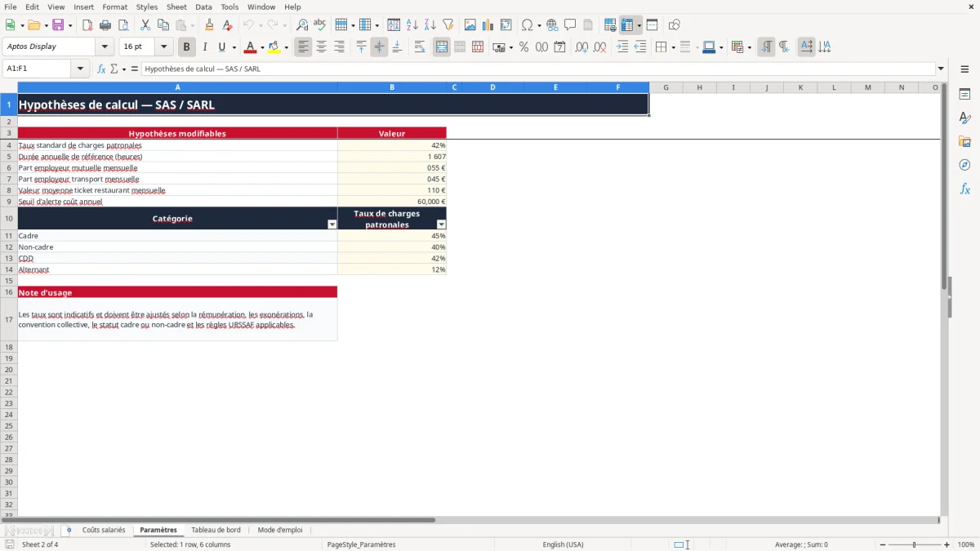
Task: Run the Spelling check icon
Action: click(x=320, y=25)
